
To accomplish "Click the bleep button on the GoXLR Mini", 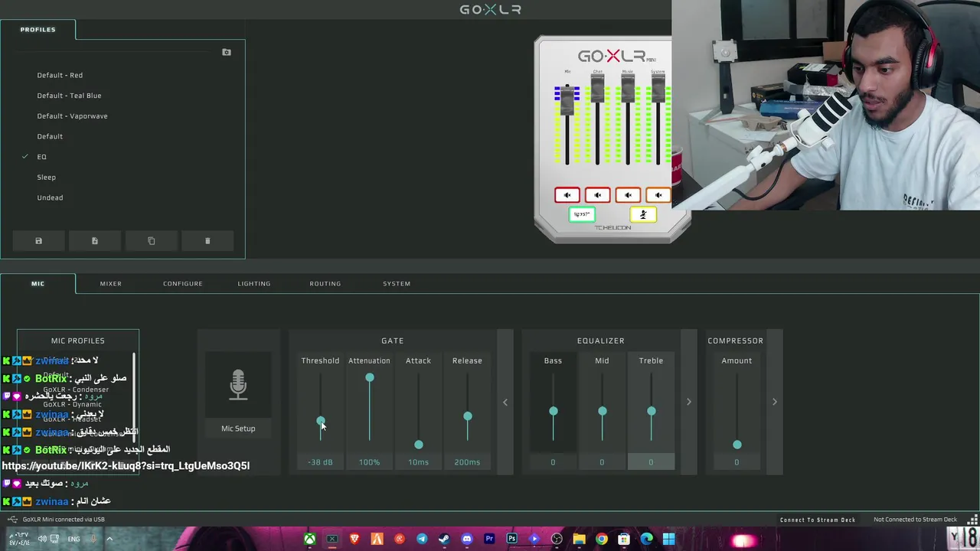I will 583,214.
